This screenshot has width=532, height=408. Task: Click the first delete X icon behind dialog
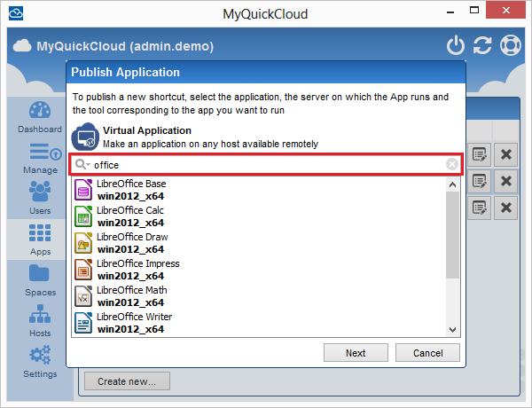[506, 155]
